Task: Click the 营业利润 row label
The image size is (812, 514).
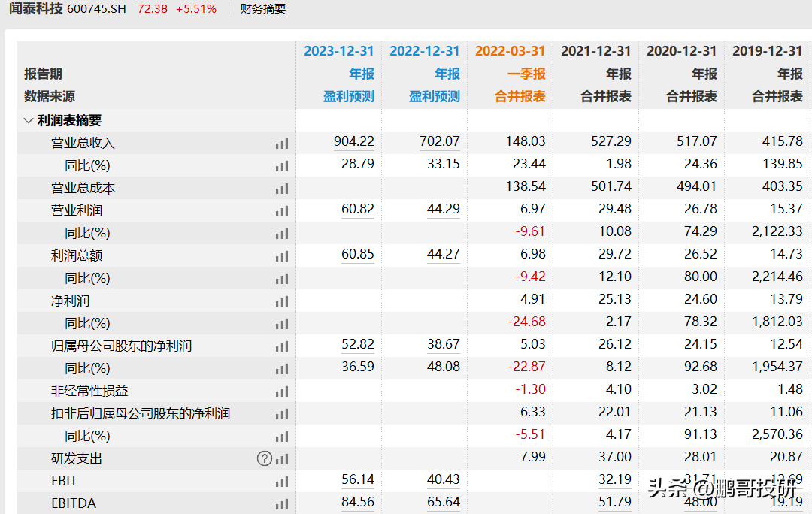Action: pyautogui.click(x=77, y=211)
